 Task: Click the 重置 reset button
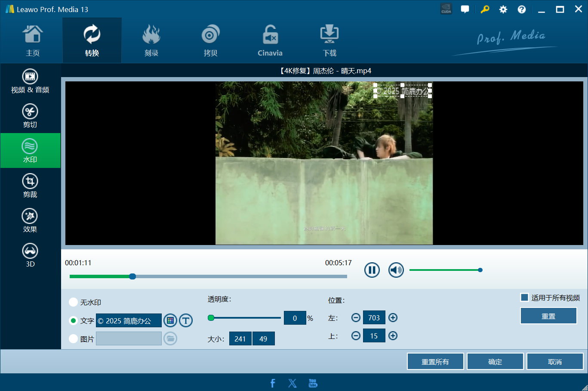[548, 316]
